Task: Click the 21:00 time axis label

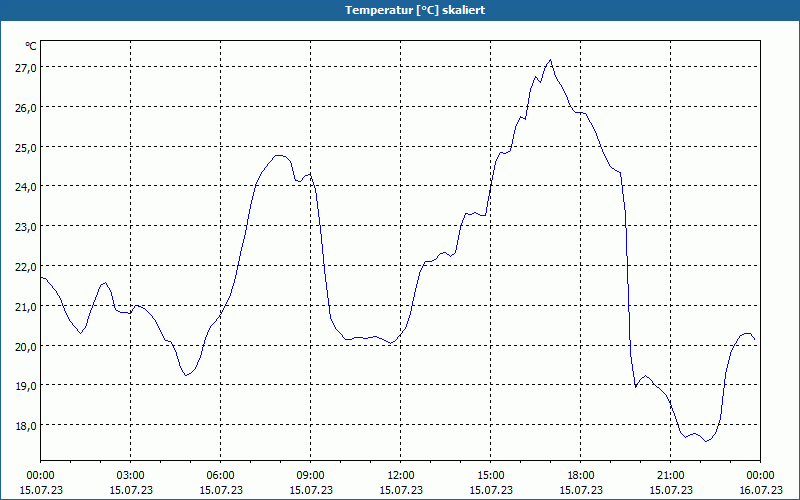Action: [x=670, y=476]
